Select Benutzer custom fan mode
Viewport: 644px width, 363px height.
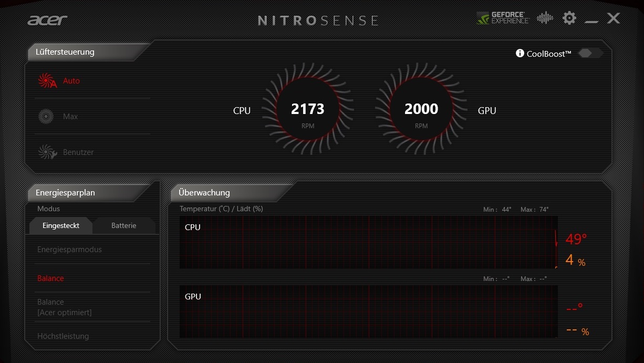click(78, 152)
